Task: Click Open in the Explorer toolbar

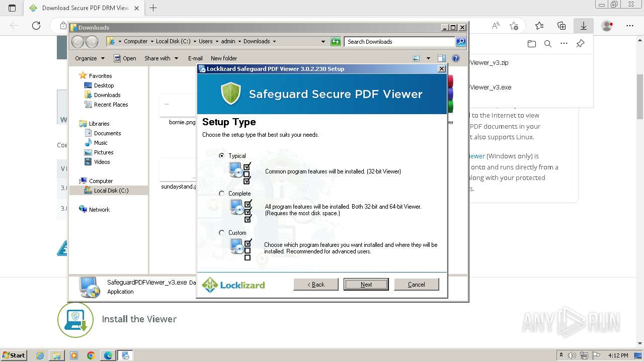Action: pyautogui.click(x=125, y=58)
